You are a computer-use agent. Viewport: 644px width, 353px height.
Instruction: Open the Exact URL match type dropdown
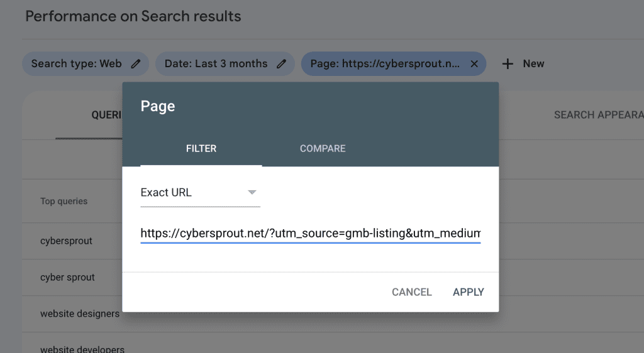[x=200, y=192]
